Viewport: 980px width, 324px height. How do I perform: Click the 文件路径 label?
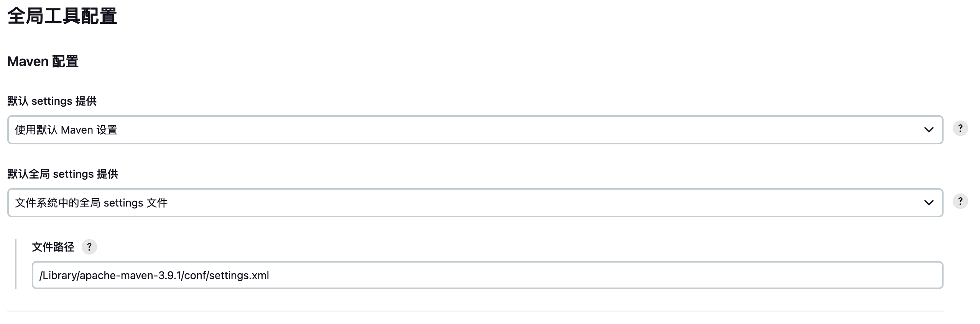tap(53, 247)
